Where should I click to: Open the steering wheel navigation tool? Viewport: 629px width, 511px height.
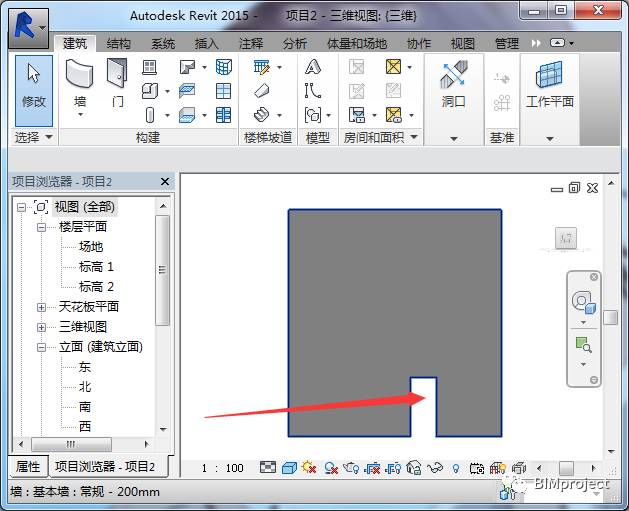click(584, 301)
